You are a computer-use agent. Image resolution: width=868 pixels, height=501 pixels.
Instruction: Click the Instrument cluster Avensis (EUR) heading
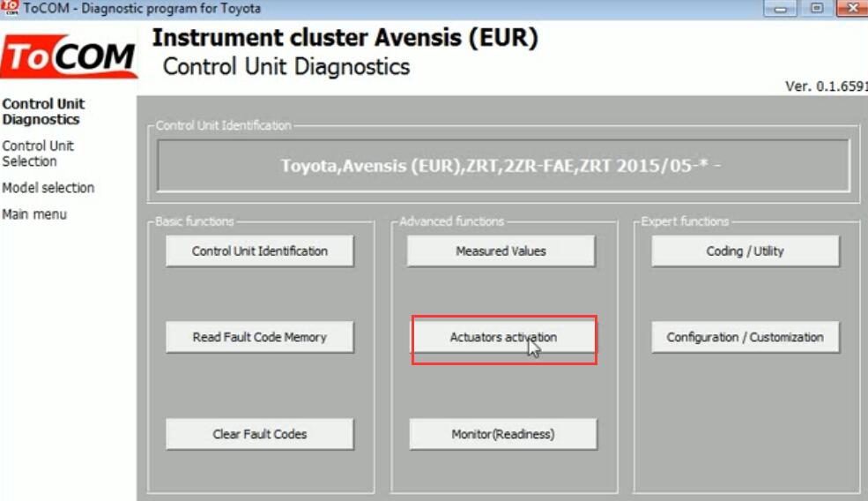345,38
